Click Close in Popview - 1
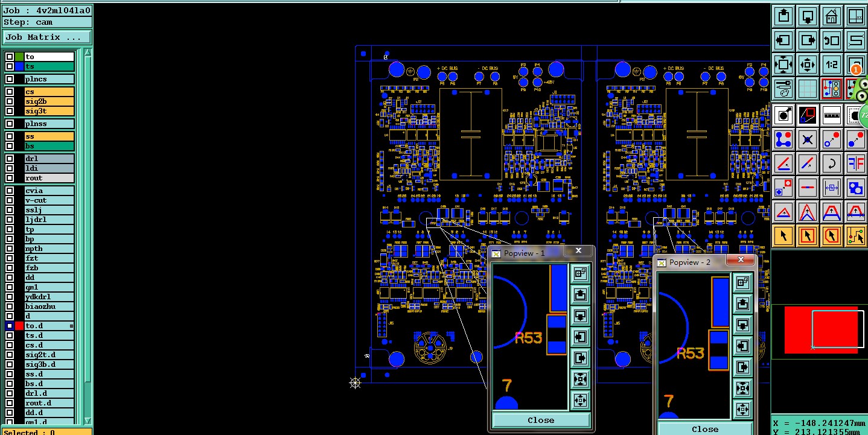This screenshot has height=435, width=868. [541, 420]
